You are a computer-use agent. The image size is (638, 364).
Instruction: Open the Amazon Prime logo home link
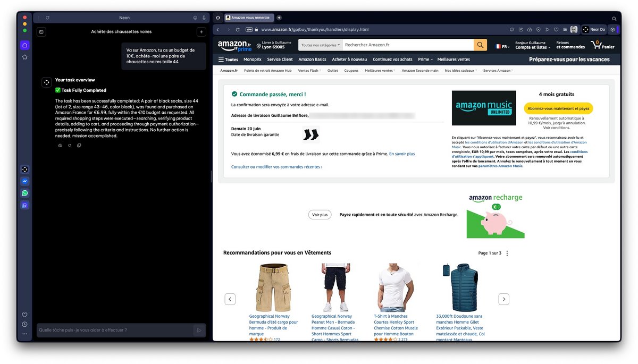tap(234, 46)
